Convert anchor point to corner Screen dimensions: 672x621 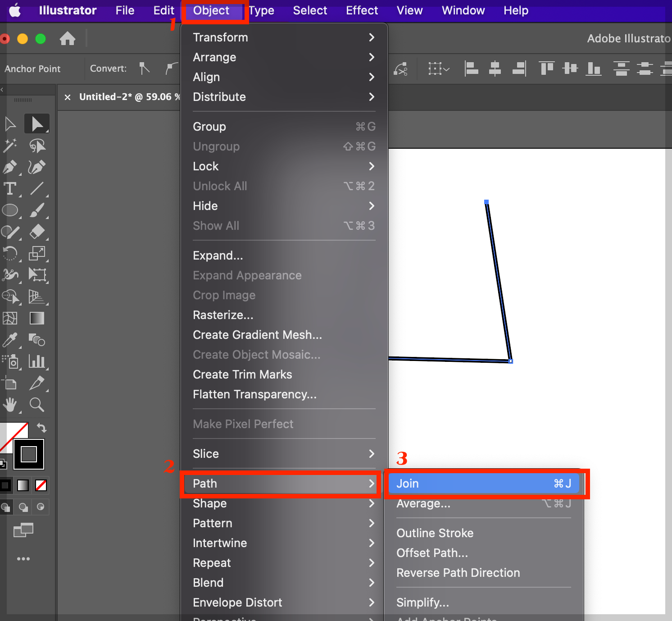coord(144,68)
